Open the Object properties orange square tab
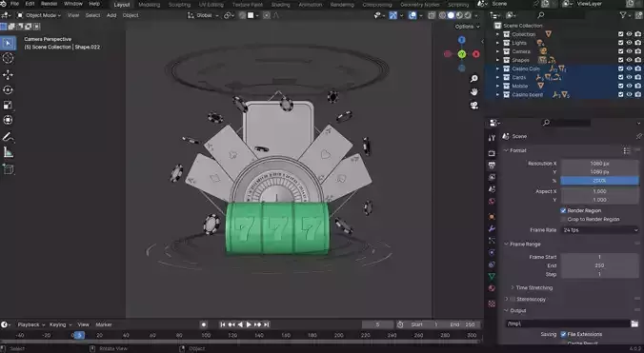This screenshot has width=644, height=353. click(492, 216)
